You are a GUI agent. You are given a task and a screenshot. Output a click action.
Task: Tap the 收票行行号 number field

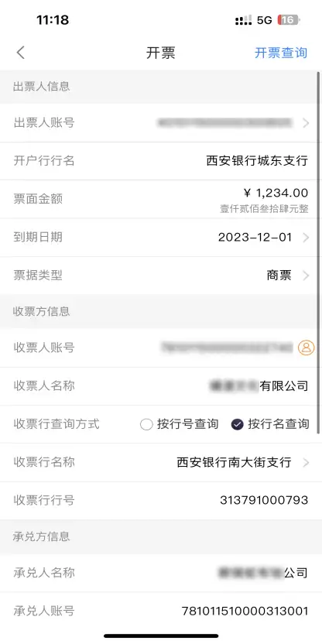(161, 500)
